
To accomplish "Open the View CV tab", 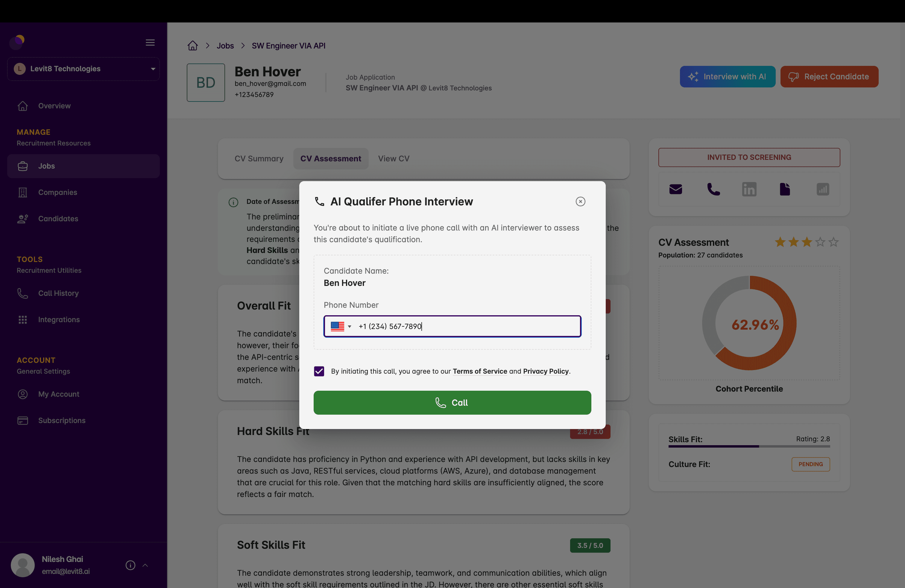I will tap(394, 159).
